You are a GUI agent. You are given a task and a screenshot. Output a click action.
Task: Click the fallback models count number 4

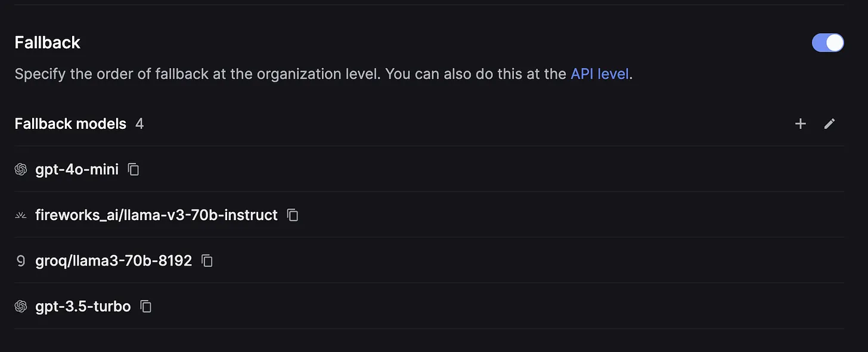139,123
